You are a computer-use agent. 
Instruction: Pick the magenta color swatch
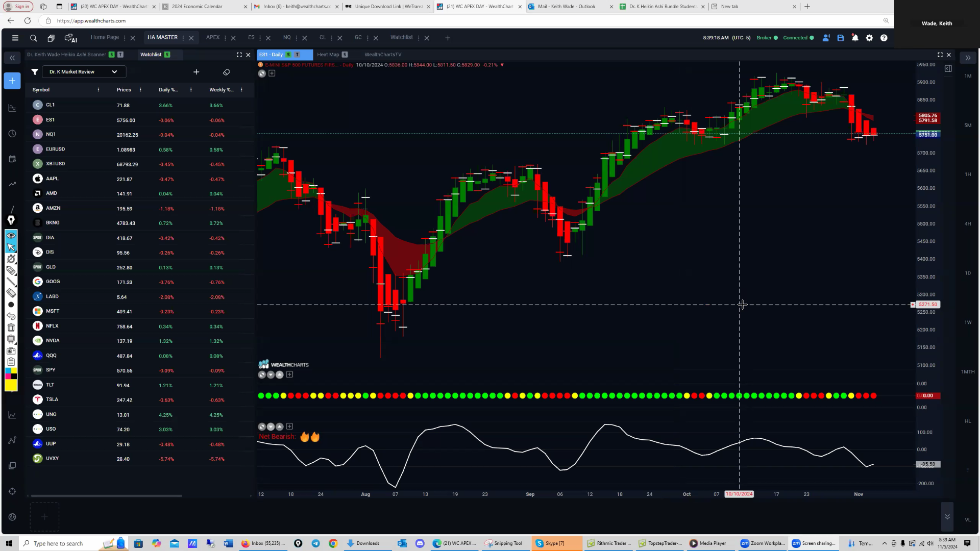(x=8, y=377)
